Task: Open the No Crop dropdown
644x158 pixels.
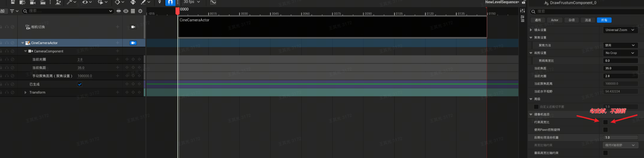Action: pyautogui.click(x=620, y=53)
